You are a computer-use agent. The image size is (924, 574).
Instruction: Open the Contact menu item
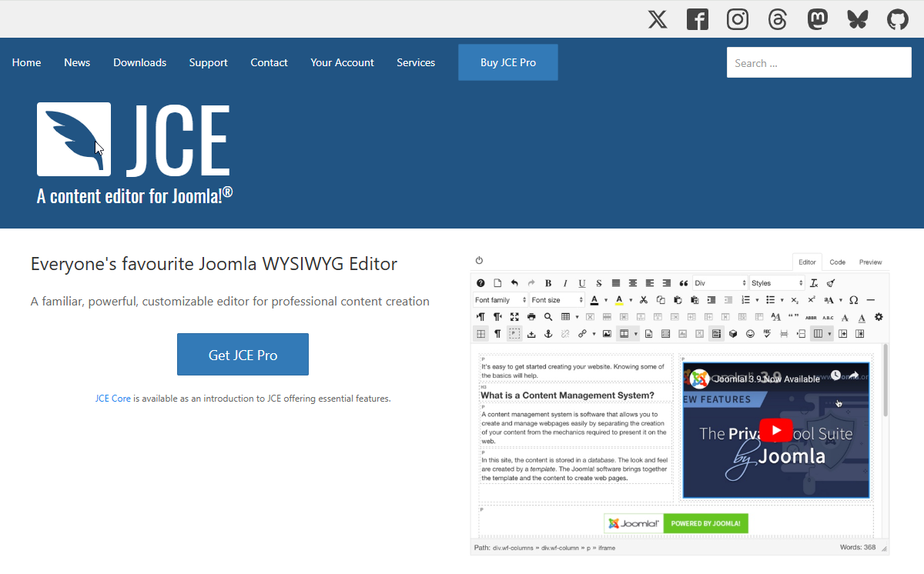pos(269,62)
